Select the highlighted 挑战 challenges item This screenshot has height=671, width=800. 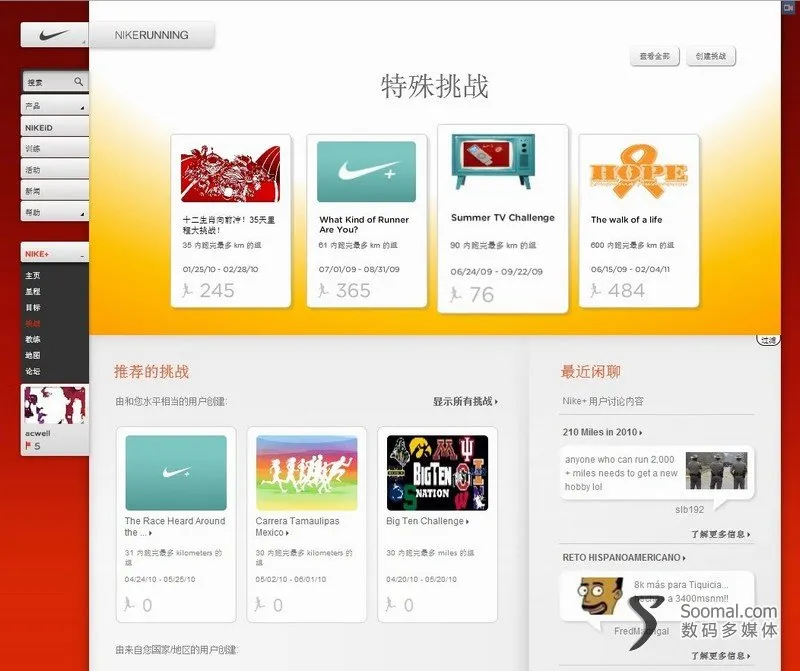point(33,324)
